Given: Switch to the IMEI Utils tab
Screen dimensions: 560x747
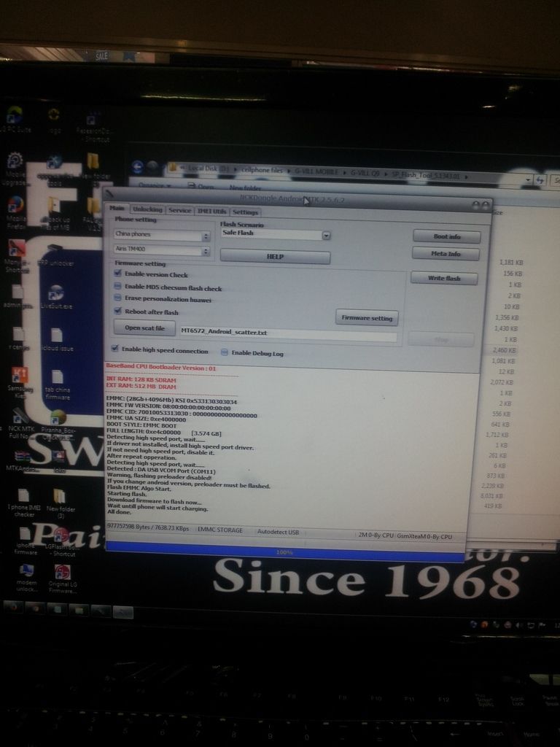Looking at the screenshot, I should pos(211,211).
